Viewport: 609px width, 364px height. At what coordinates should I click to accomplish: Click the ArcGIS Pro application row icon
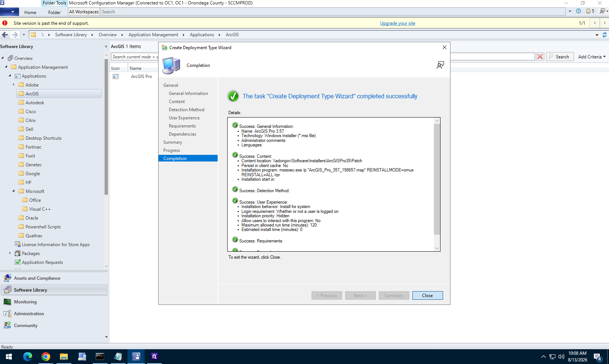(116, 76)
